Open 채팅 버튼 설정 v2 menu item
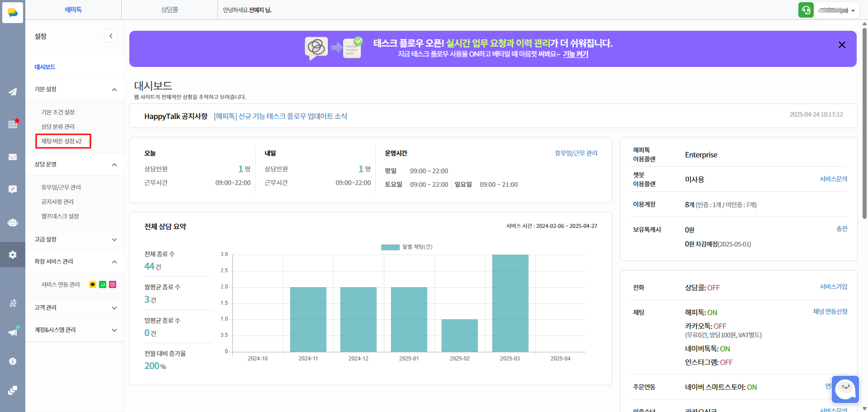The image size is (868, 412). click(x=61, y=141)
